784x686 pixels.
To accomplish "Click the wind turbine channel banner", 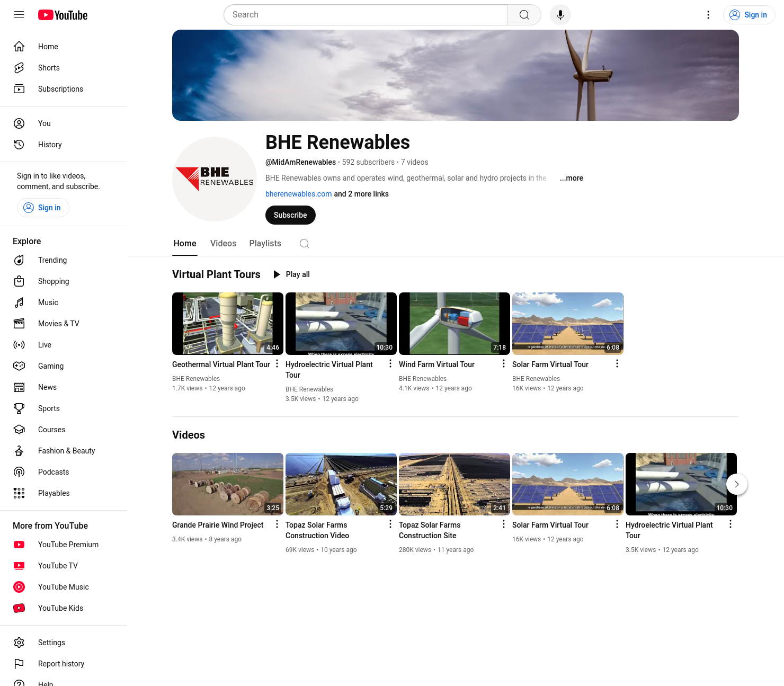I will 456,75.
